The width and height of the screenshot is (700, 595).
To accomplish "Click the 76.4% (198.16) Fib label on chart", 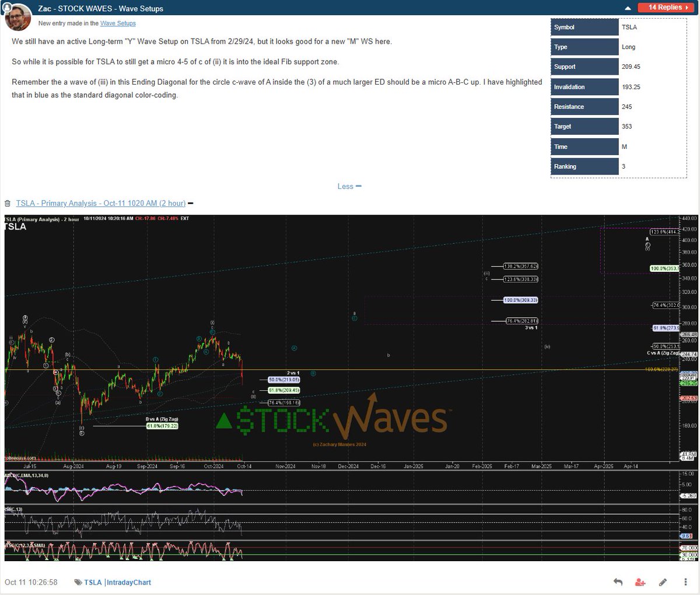I will (284, 402).
